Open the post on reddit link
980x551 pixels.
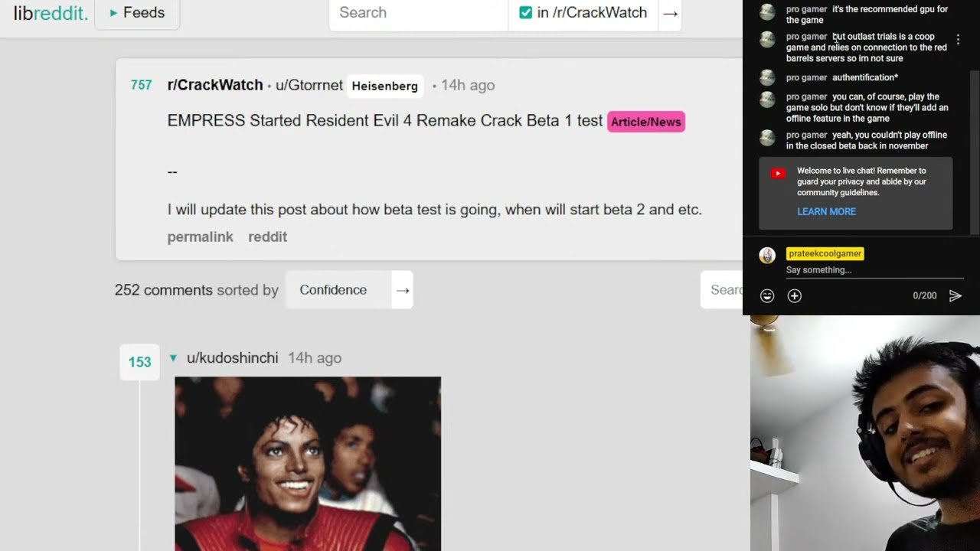pyautogui.click(x=267, y=236)
